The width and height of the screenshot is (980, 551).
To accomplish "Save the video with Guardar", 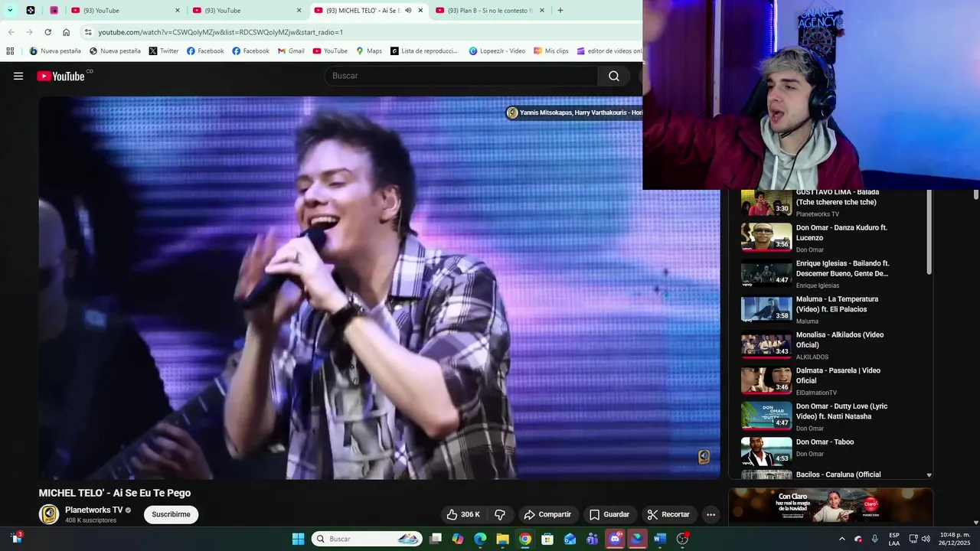I will coord(609,514).
